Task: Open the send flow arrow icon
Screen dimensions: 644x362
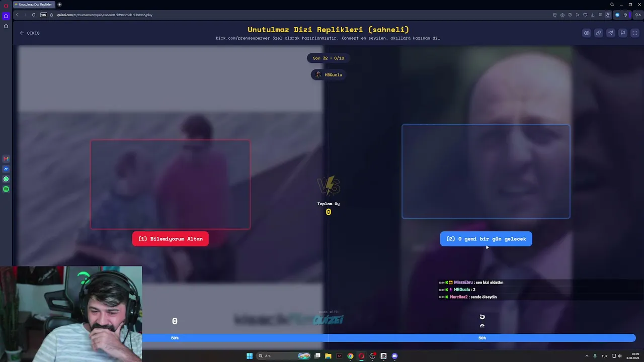Action: [x=578, y=15]
